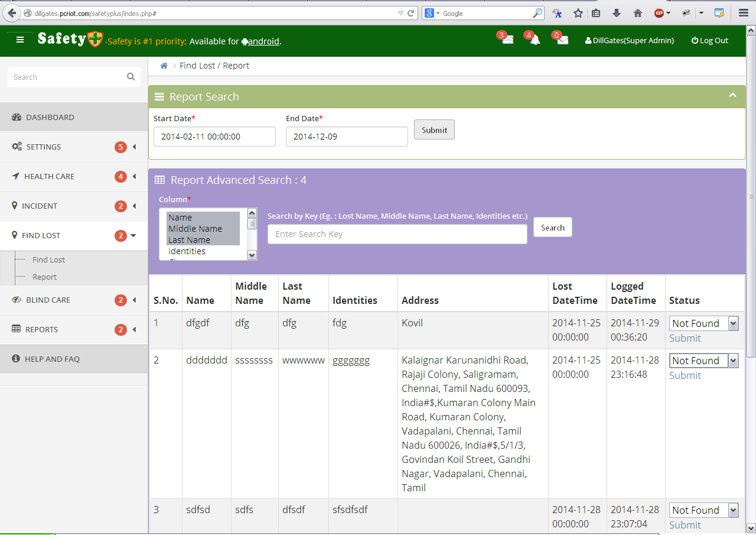Open the Status dropdown for row sdfsd
The image size is (756, 535).
pos(703,510)
